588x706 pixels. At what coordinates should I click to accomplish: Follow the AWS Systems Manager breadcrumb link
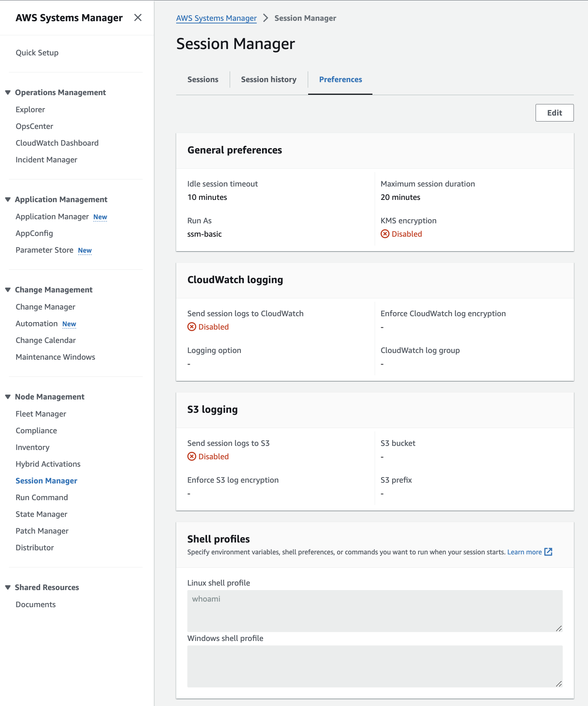point(216,18)
